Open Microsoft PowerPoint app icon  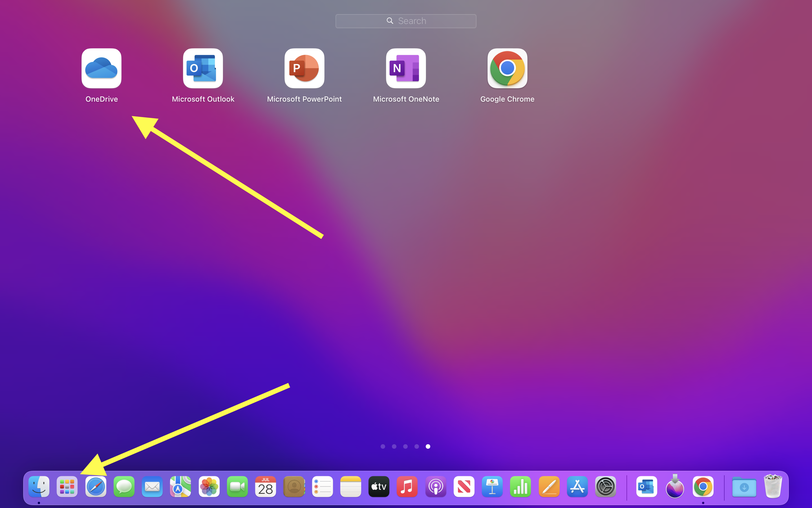tap(304, 68)
